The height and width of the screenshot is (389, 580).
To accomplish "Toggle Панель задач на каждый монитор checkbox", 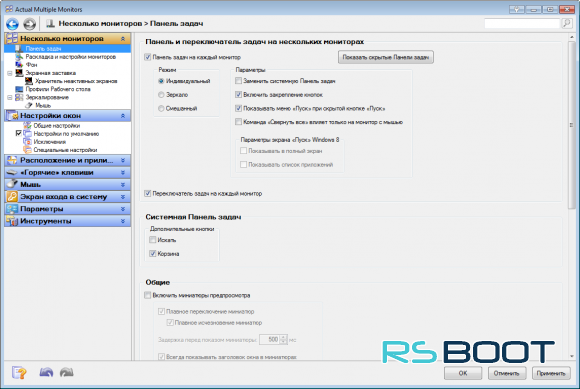I will [x=148, y=57].
